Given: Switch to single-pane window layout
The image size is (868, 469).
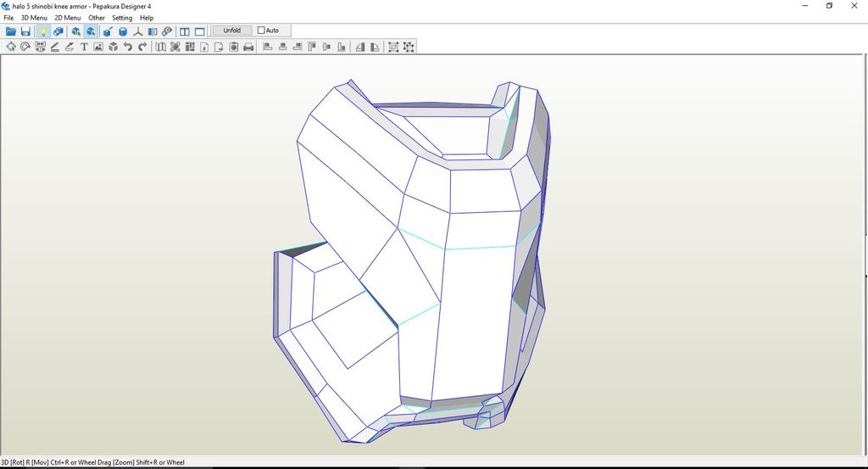Looking at the screenshot, I should (200, 31).
